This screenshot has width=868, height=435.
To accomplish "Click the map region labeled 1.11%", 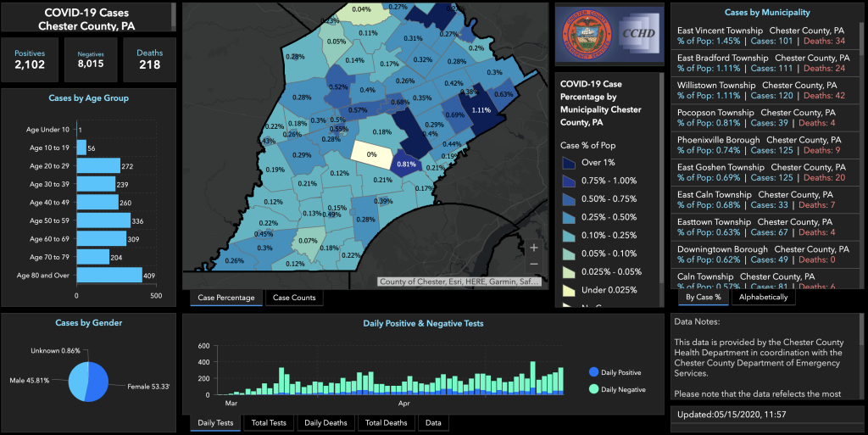I will tap(481, 109).
